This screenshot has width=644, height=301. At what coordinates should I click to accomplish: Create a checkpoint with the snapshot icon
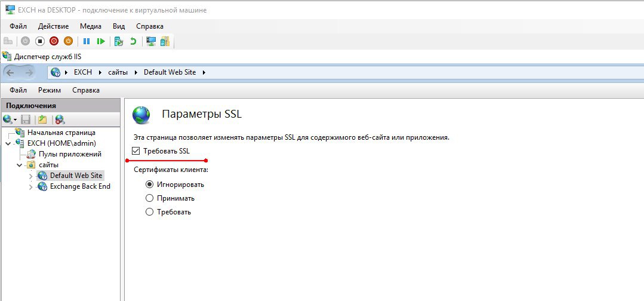coord(119,41)
